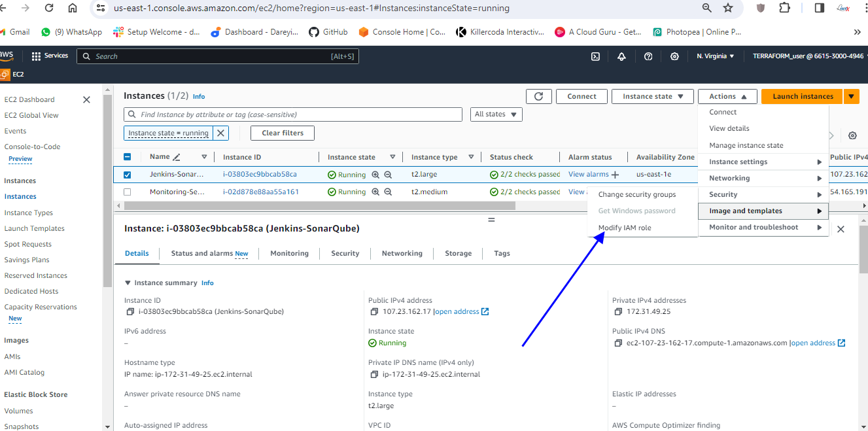Open the Instance state dropdown
Screen dimensions: 868x431
pos(652,96)
